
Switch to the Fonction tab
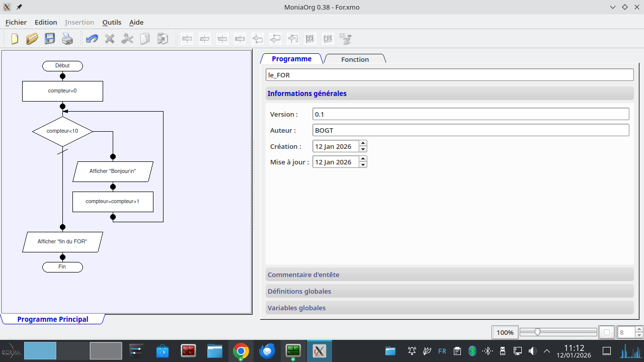tap(355, 59)
